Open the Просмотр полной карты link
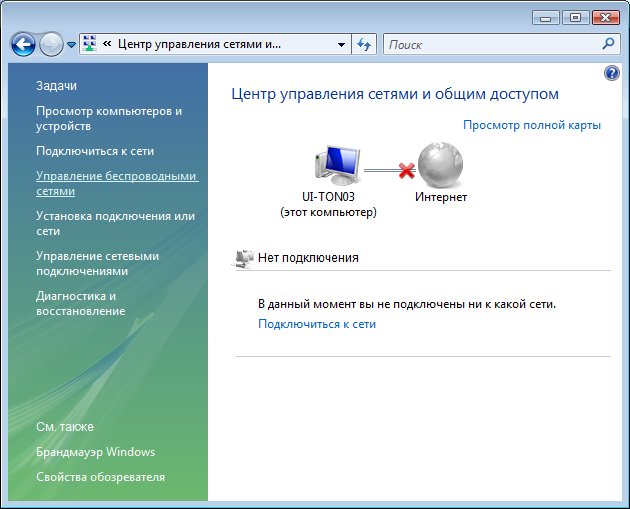The height and width of the screenshot is (509, 630). [x=531, y=126]
